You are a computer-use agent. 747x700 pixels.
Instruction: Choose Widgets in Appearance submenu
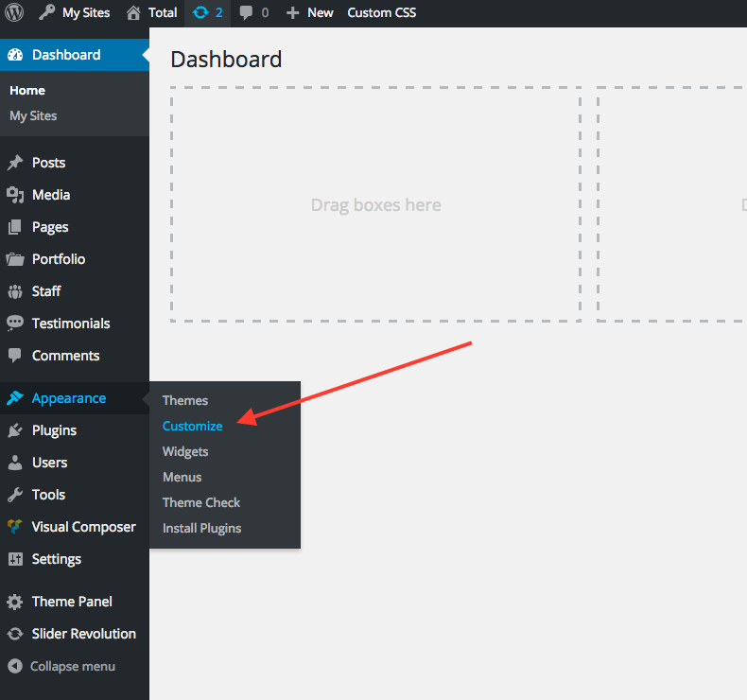pyautogui.click(x=185, y=452)
